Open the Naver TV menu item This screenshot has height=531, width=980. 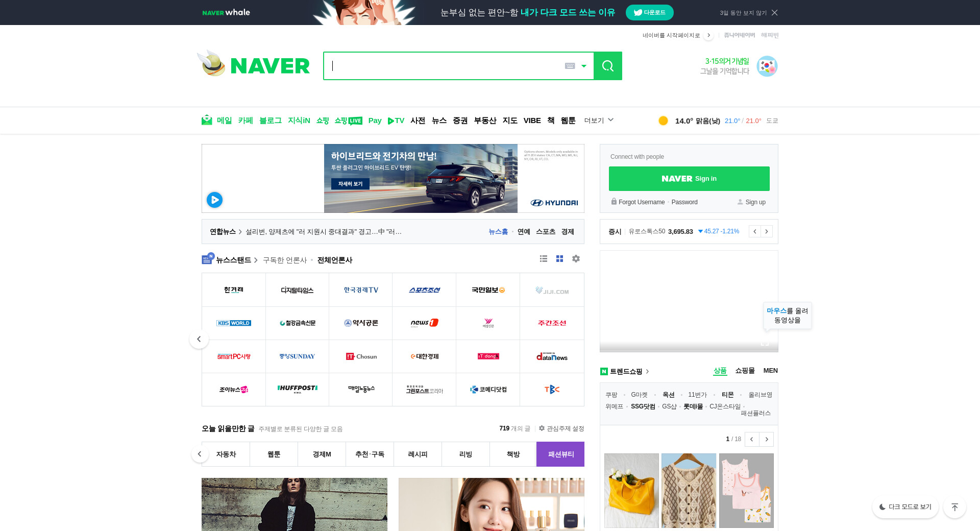click(x=396, y=120)
